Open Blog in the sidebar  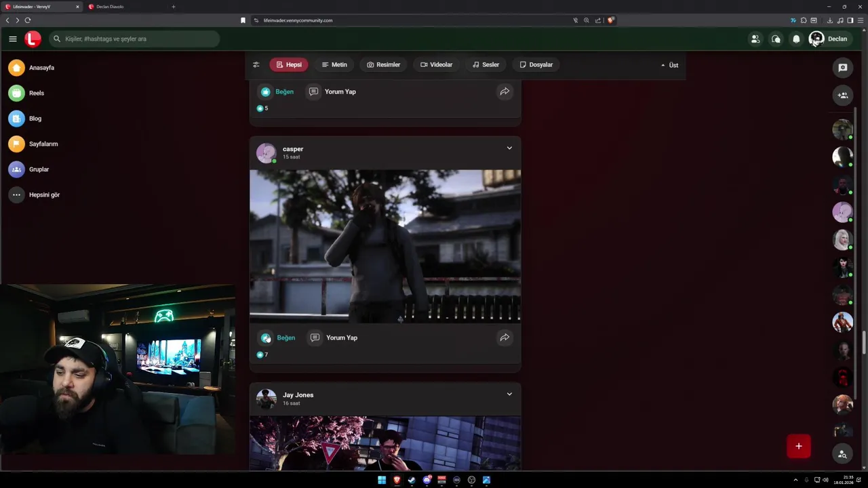tap(26, 119)
